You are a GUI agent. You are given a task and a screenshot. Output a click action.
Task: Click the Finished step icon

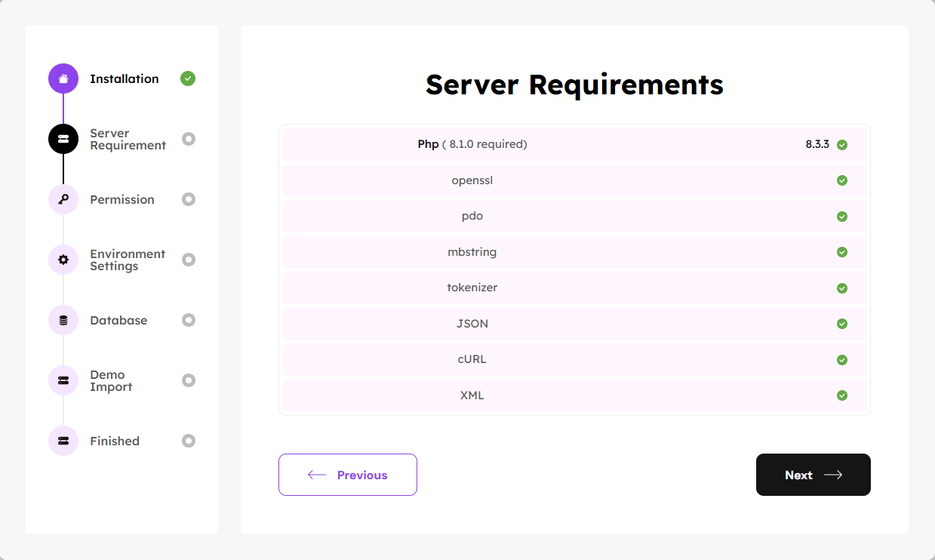(63, 441)
